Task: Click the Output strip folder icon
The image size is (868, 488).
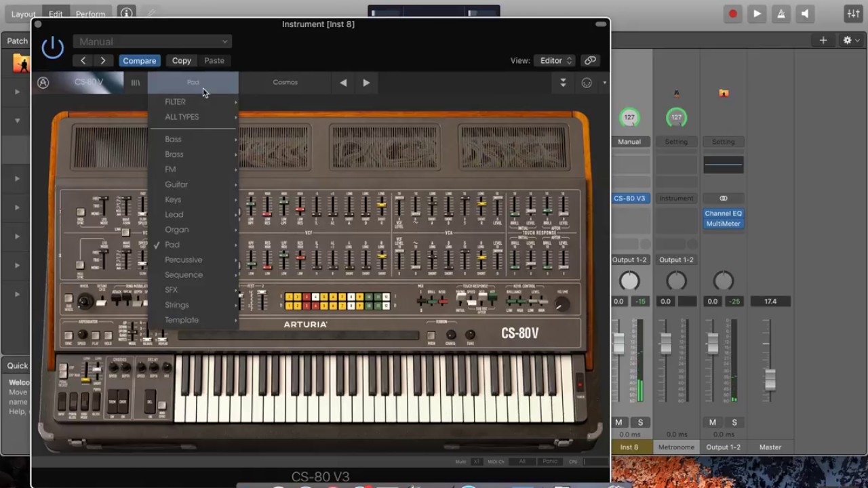Action: pyautogui.click(x=724, y=94)
